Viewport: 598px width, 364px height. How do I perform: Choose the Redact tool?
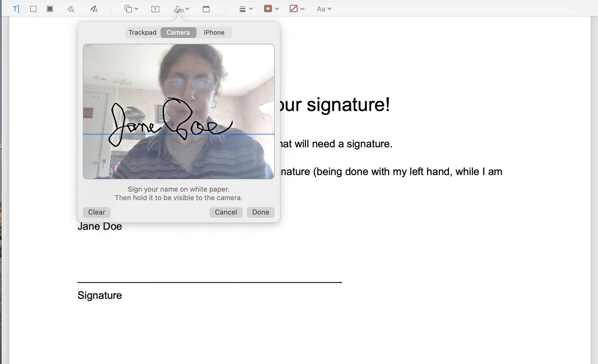50,8
